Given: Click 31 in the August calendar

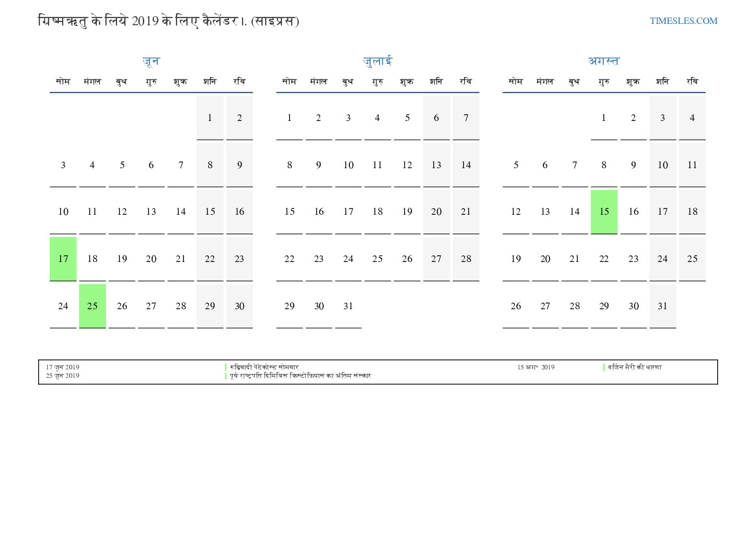Looking at the screenshot, I should (662, 306).
